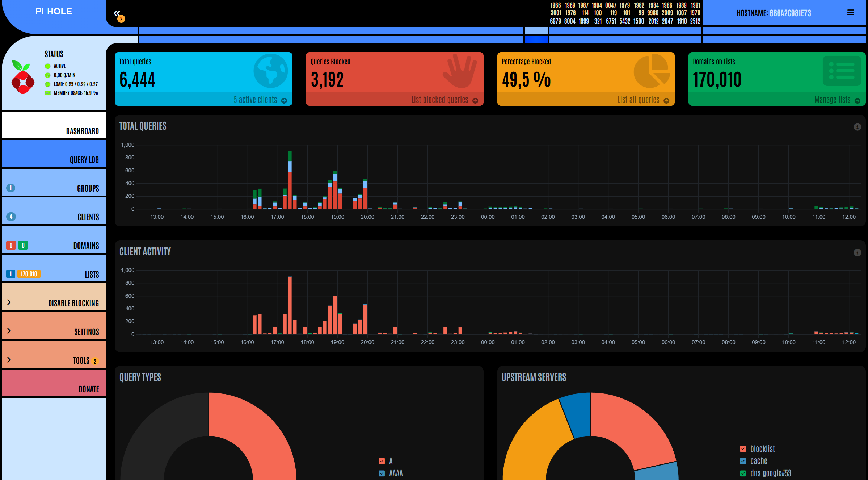868x480 pixels.
Task: Expand the Settings submenu
Action: point(54,326)
